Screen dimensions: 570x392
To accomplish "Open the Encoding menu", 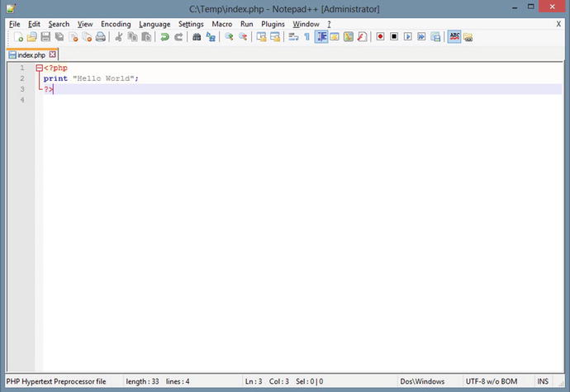I will (x=116, y=24).
